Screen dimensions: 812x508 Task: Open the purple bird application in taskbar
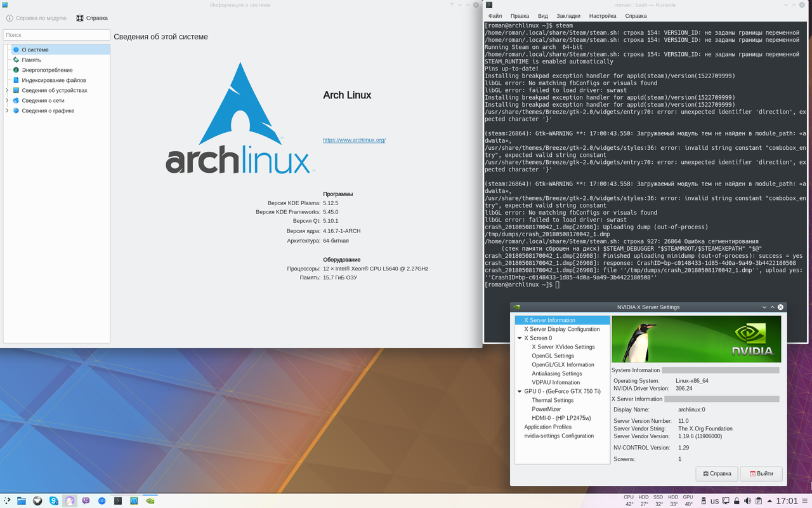tap(70, 500)
